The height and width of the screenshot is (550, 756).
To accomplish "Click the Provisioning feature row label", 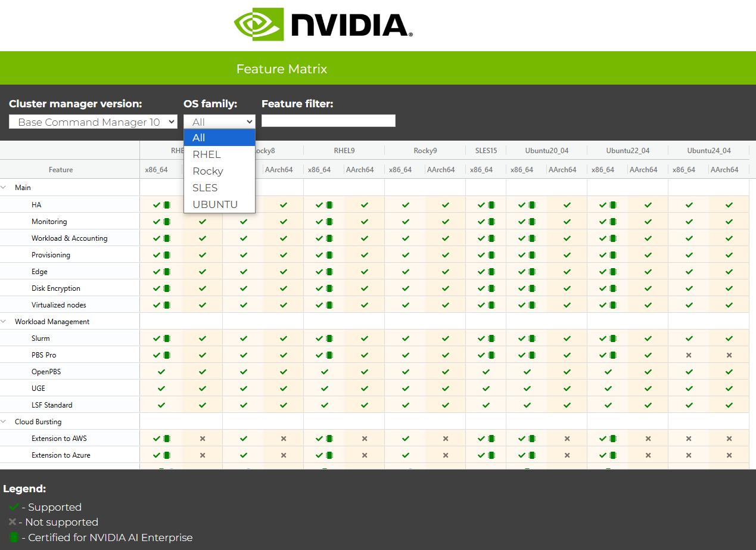I will pos(51,254).
